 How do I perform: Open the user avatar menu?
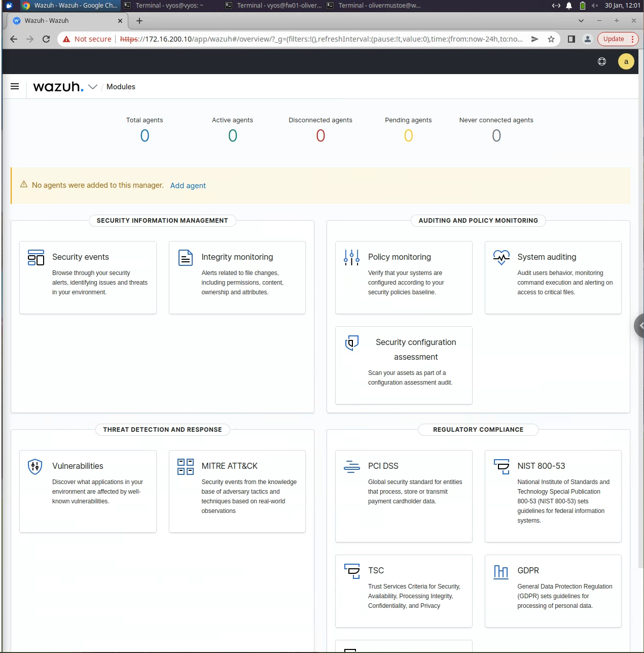coord(626,61)
